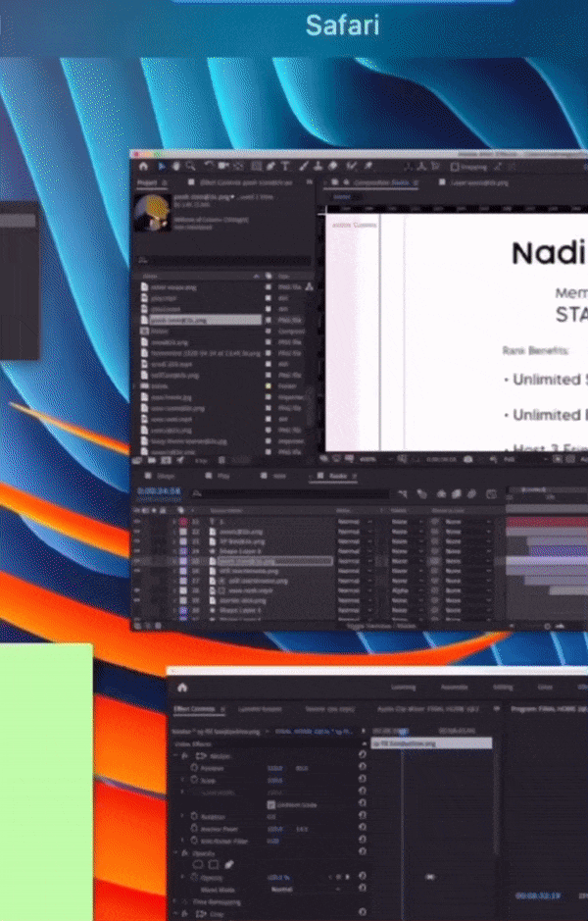Toggle Anchor Point stopwatch in Premiere
This screenshot has width=588, height=921.
(194, 829)
